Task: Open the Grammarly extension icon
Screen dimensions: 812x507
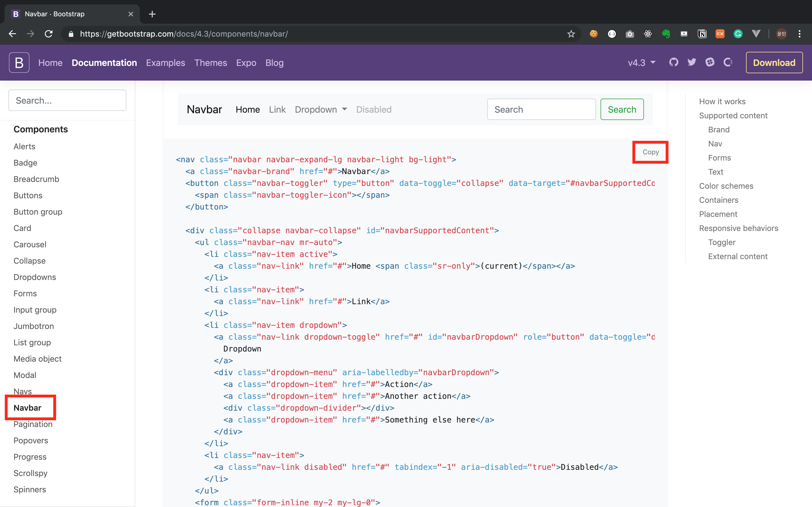Action: coord(738,34)
